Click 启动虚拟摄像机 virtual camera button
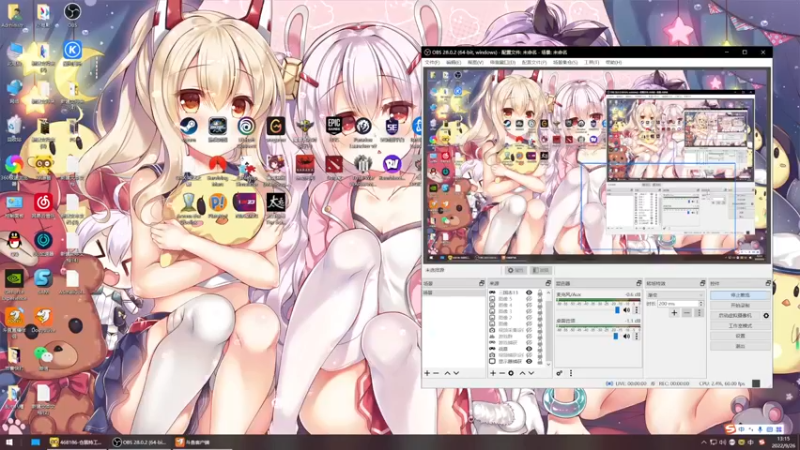The image size is (800, 450). click(x=735, y=315)
